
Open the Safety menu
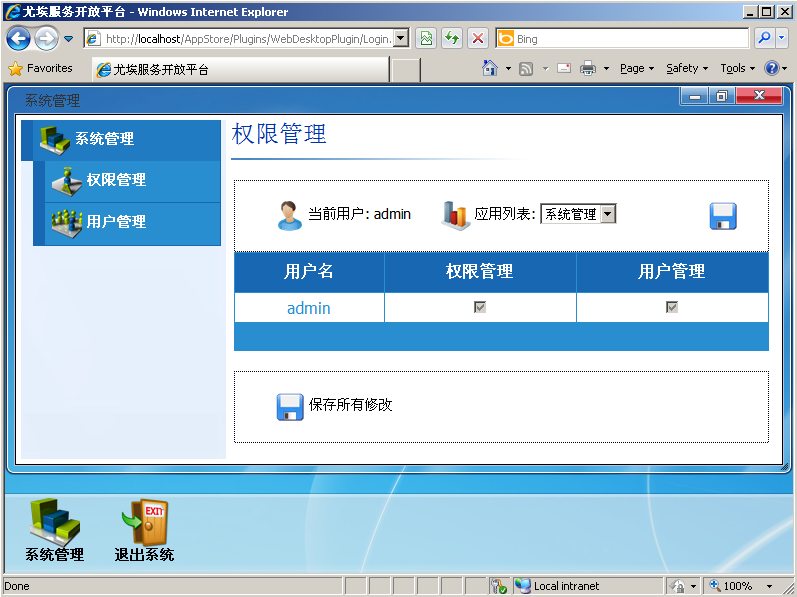click(x=687, y=68)
